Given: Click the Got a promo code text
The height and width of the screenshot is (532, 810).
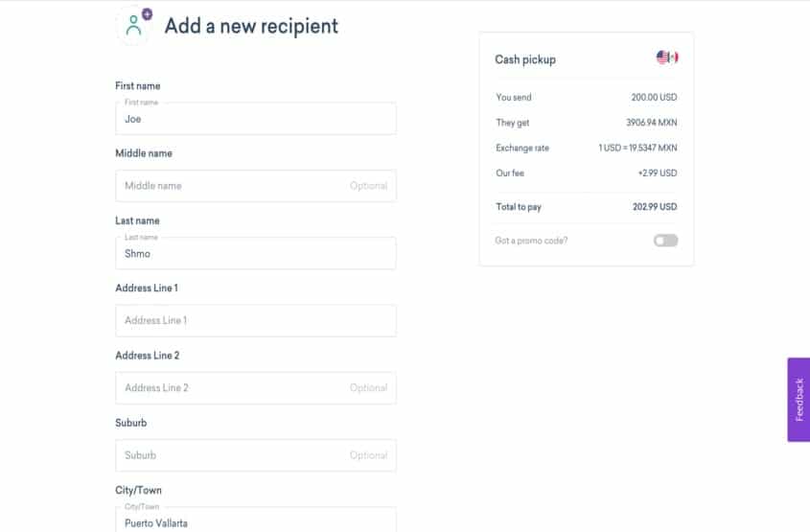Looking at the screenshot, I should point(531,241).
